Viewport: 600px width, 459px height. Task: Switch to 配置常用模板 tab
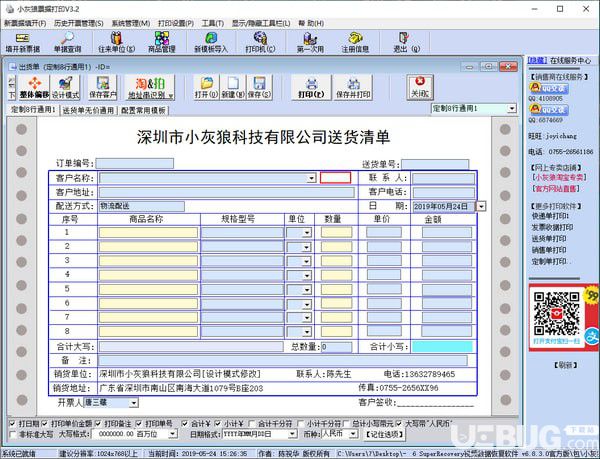point(143,111)
